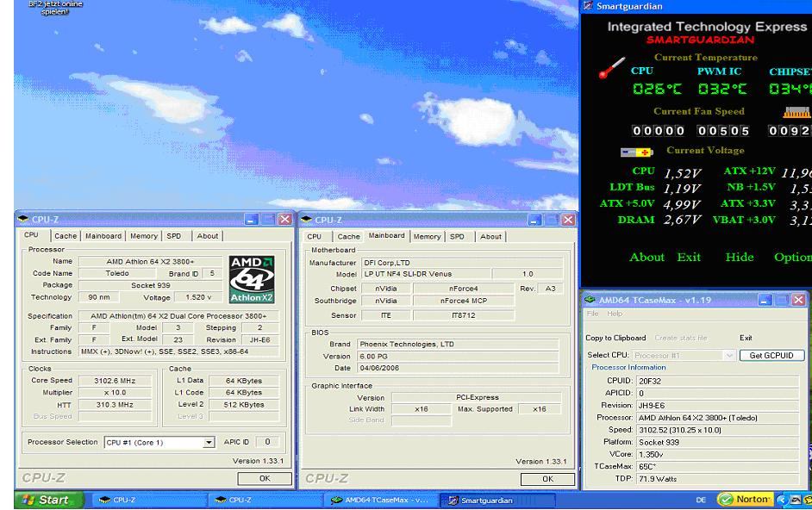Screen dimensions: 812x510
Task: Minimize the left CPU-Z window
Action: pos(251,219)
